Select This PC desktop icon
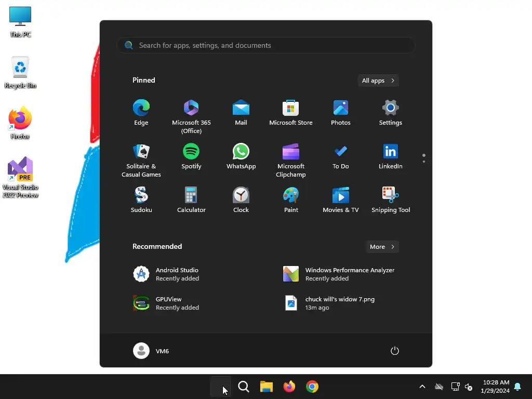 (20, 21)
